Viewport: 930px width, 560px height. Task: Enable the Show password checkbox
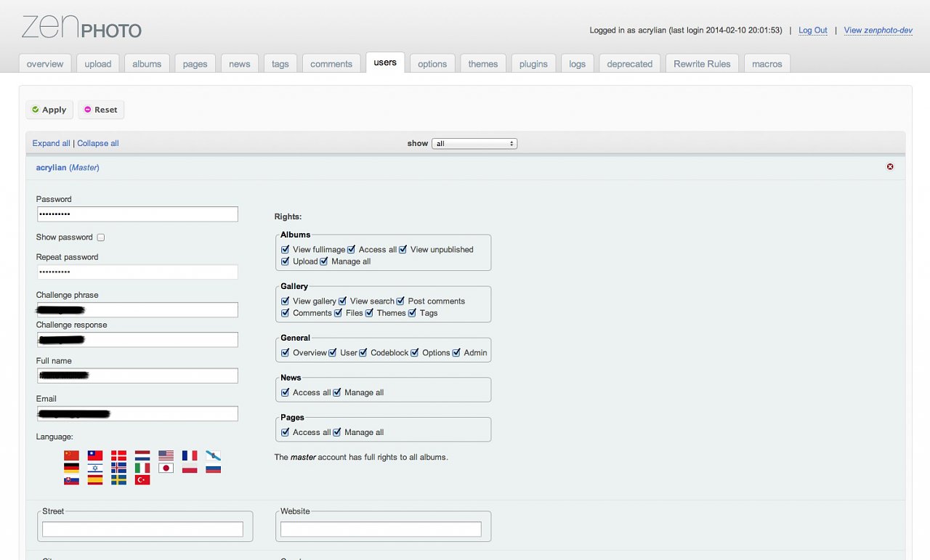[x=100, y=237]
